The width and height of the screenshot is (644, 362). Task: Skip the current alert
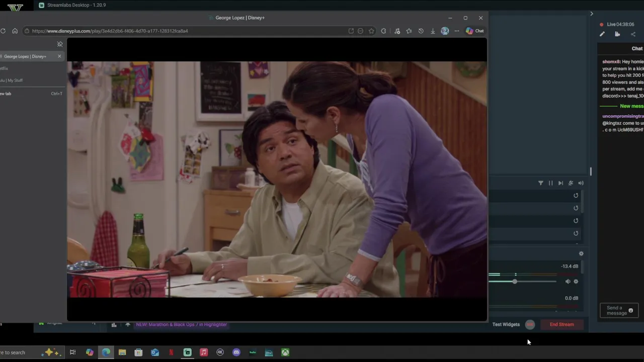pos(560,183)
